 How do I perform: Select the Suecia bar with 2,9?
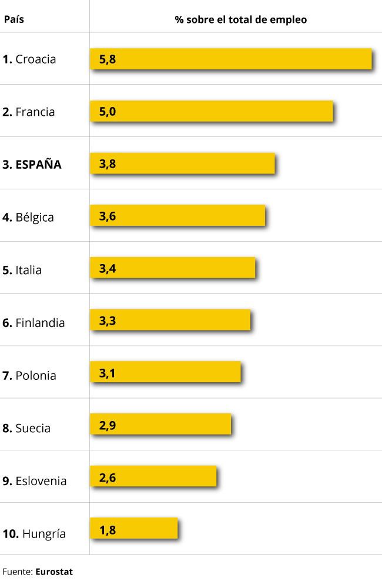[x=160, y=424]
